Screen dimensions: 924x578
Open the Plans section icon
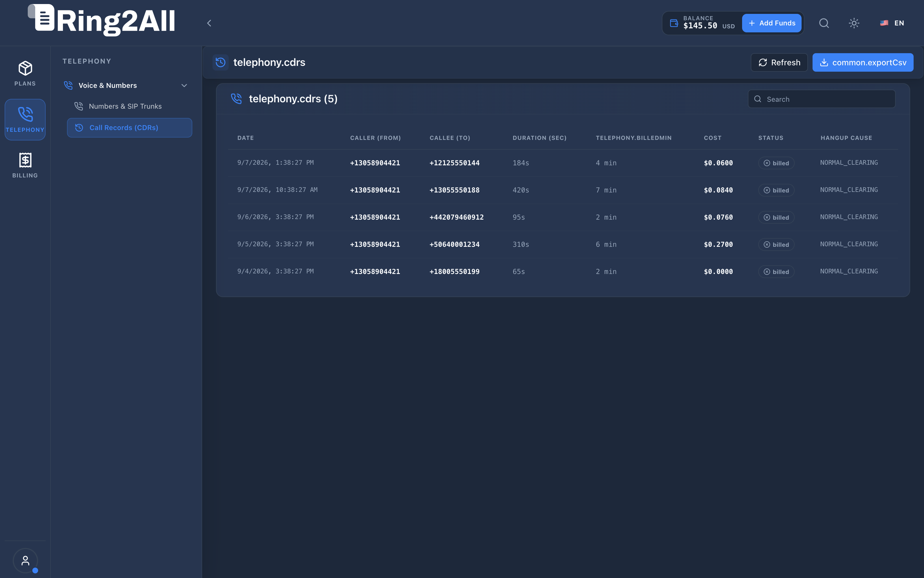[x=25, y=73]
